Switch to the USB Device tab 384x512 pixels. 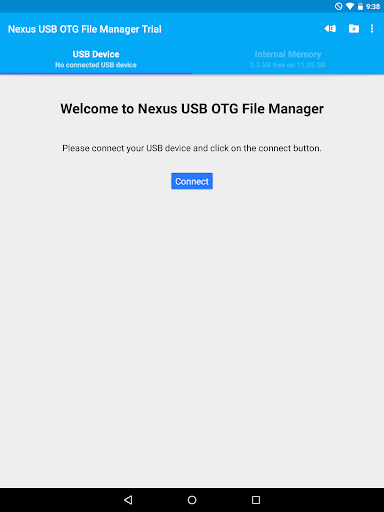point(96,59)
